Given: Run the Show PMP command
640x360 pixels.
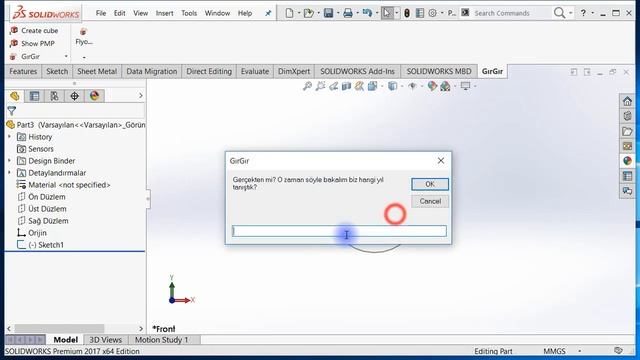Looking at the screenshot, I should pyautogui.click(x=32, y=43).
